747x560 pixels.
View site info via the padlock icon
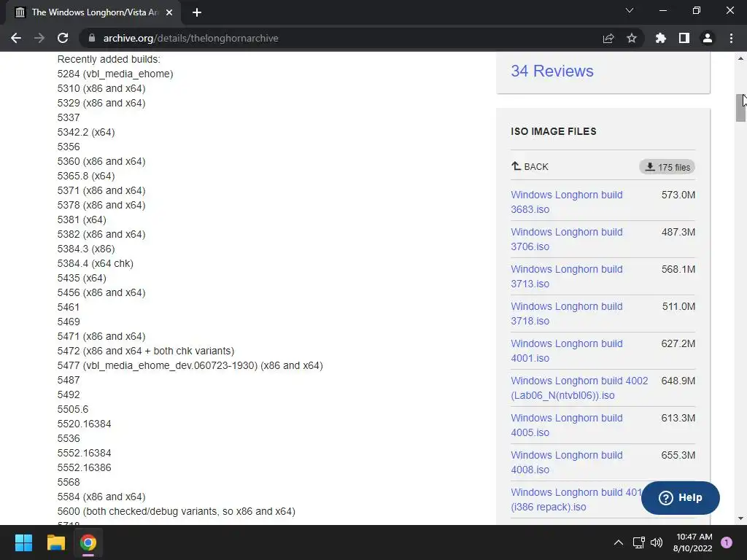(92, 38)
